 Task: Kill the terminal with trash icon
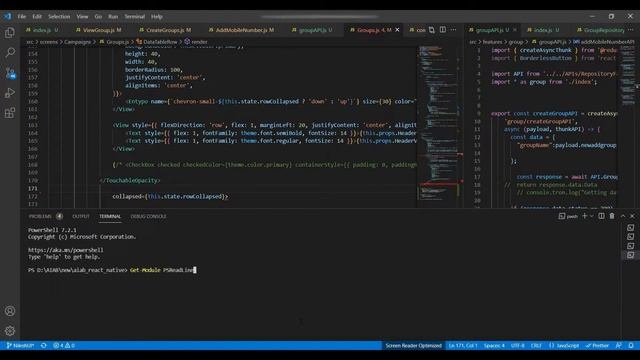pos(612,216)
